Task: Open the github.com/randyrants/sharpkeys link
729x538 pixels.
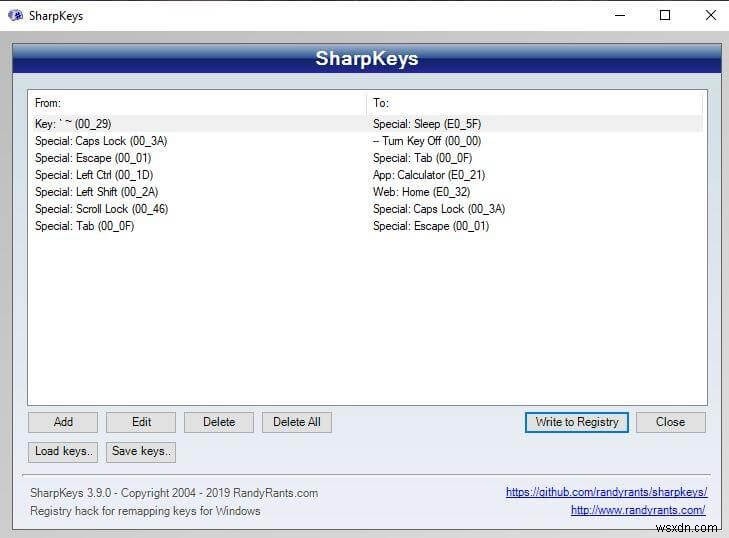Action: pos(606,492)
